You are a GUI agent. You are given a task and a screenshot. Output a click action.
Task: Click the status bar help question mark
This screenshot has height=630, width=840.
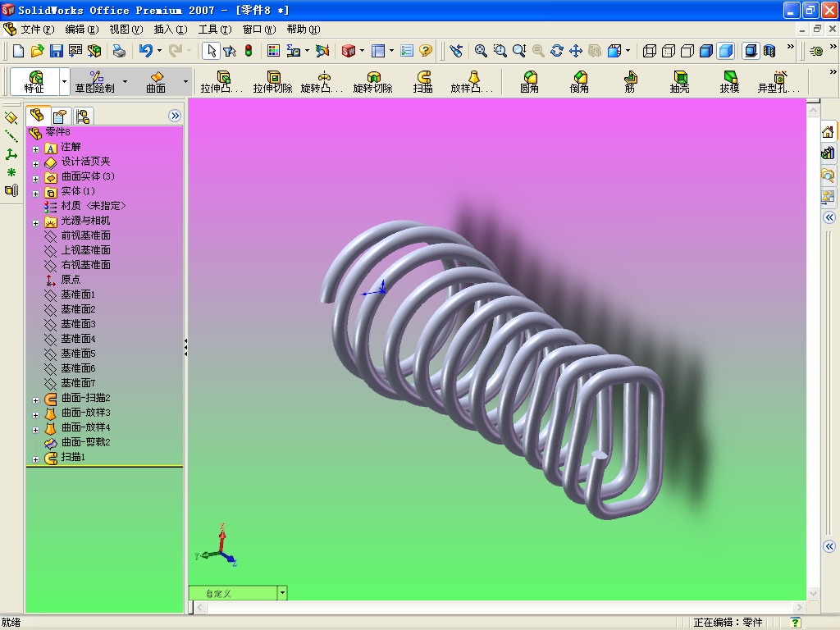coord(796,622)
